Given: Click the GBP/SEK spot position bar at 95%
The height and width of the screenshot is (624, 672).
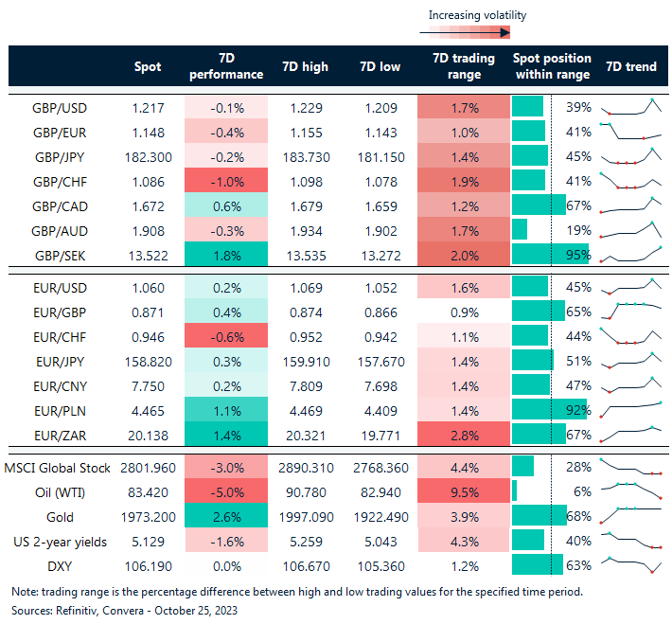Looking at the screenshot, I should (x=549, y=252).
